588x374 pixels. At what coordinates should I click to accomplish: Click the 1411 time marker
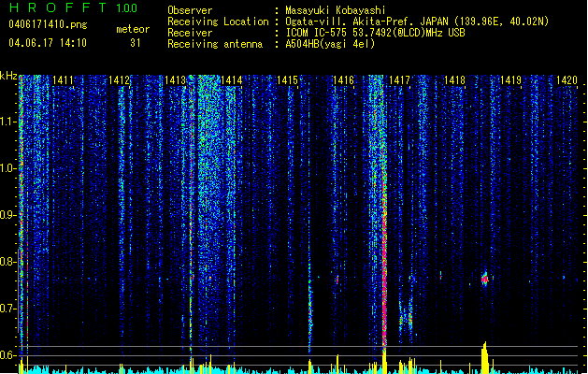pos(63,80)
